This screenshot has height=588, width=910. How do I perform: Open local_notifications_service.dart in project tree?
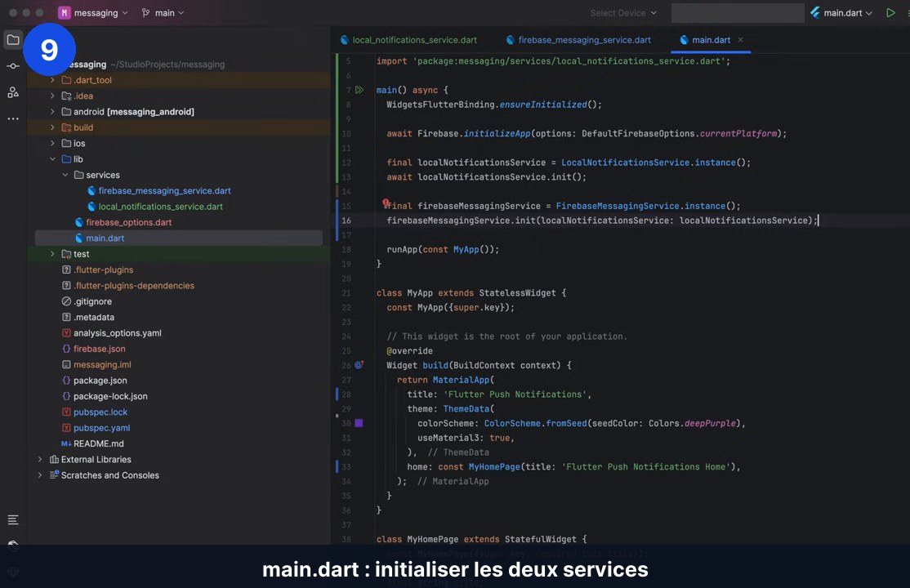(x=160, y=206)
